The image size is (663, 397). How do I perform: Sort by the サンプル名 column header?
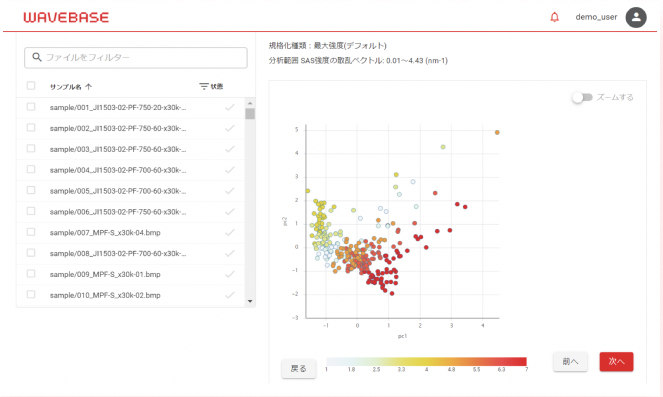(66, 87)
